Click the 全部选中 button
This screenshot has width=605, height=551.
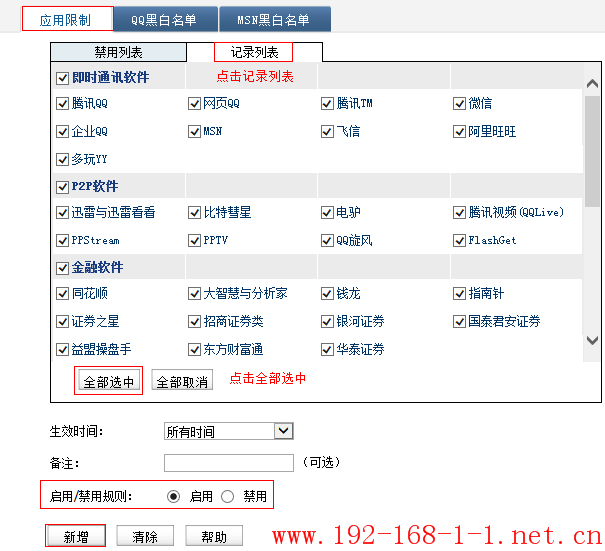[x=109, y=381]
